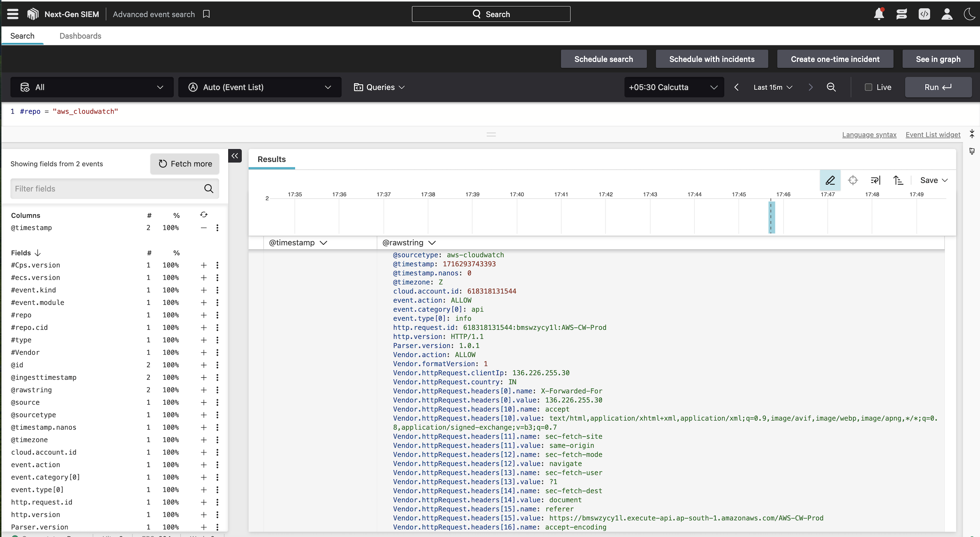Open the hamburger navigation menu

click(x=13, y=14)
